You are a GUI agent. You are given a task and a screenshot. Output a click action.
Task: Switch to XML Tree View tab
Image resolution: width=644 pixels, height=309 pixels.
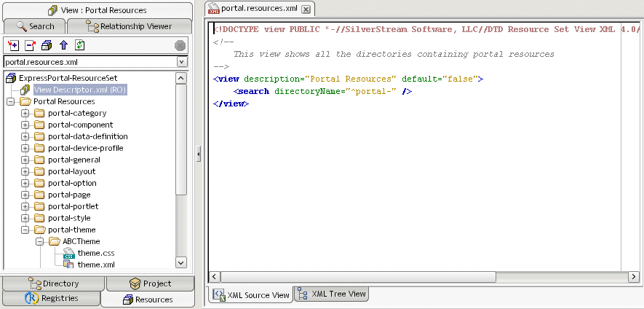tap(331, 294)
